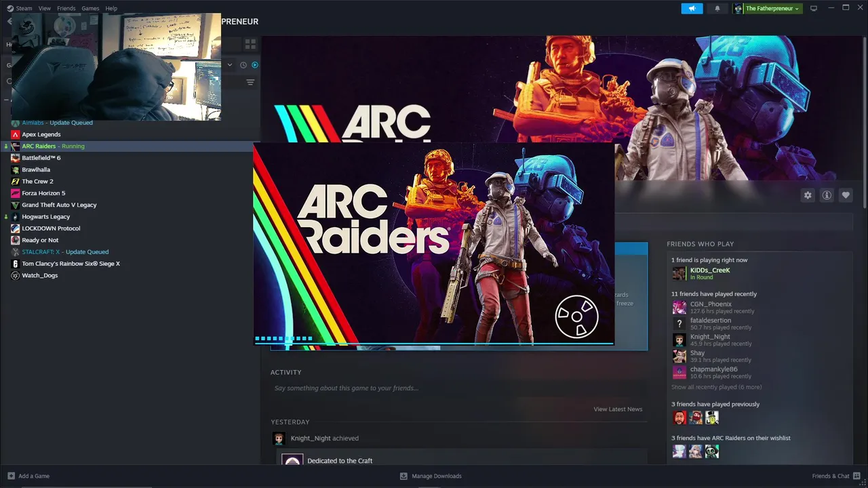Viewport: 868px width, 488px height.
Task: Open the notifications bell
Action: click(717, 8)
